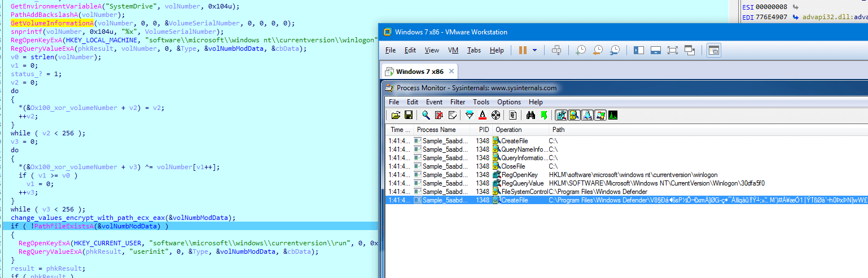
Task: Click VMware Show Library sidebar icon
Action: tap(639, 50)
